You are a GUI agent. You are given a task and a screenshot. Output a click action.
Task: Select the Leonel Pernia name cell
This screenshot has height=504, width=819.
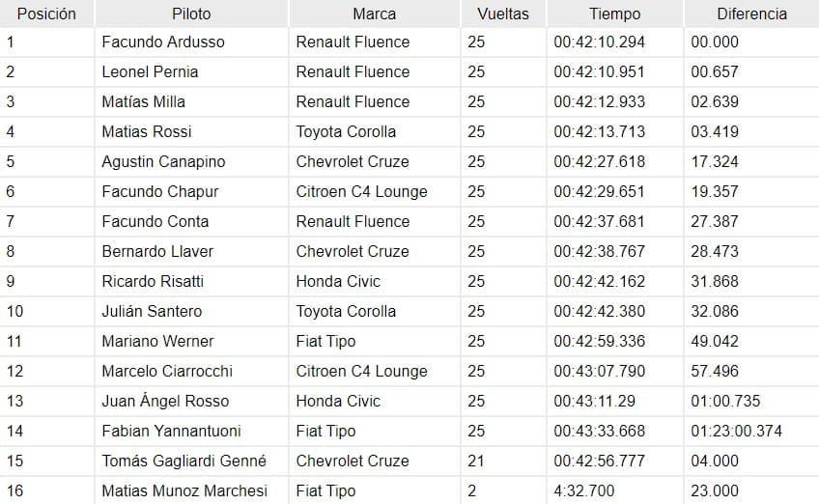pyautogui.click(x=191, y=71)
